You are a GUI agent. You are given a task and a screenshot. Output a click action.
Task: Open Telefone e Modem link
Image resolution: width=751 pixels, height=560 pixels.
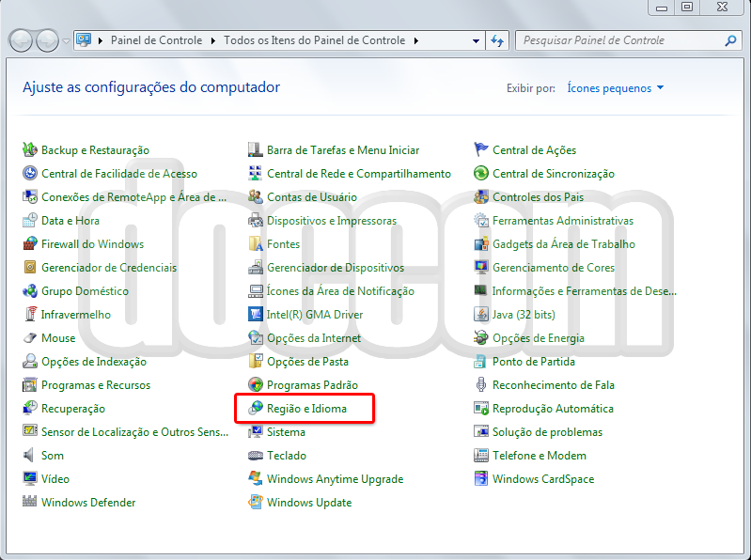(x=540, y=455)
